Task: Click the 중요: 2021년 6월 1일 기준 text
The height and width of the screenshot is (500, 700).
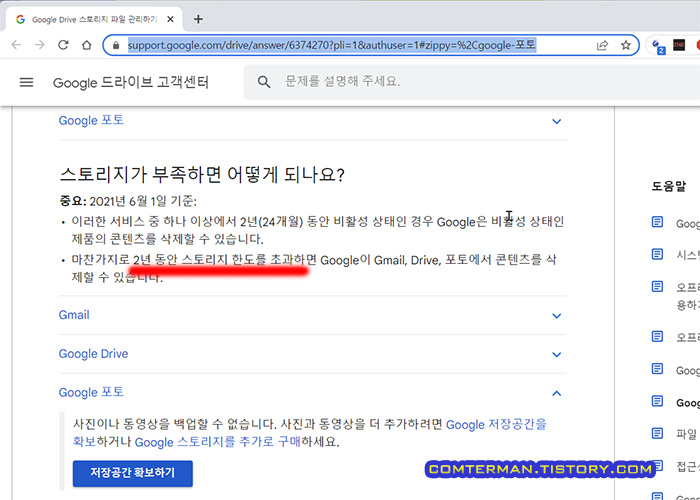Action: [x=128, y=201]
